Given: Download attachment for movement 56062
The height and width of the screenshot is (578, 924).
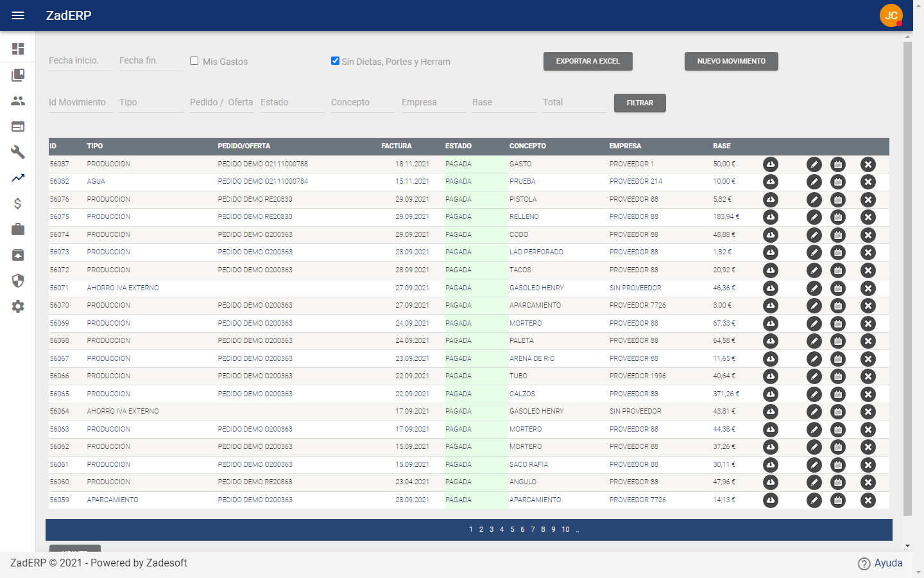Looking at the screenshot, I should tap(771, 447).
